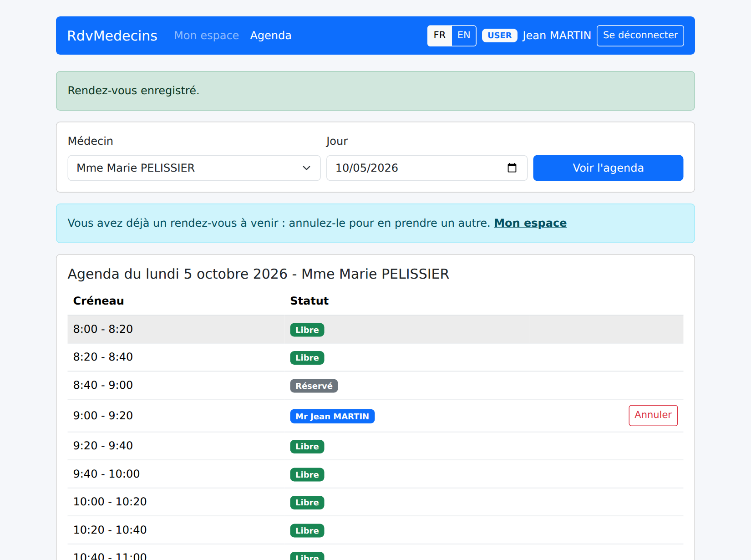
Task: Click the Mr Jean MARTIN badge at 9:00 - 9:20
Action: coord(332,416)
